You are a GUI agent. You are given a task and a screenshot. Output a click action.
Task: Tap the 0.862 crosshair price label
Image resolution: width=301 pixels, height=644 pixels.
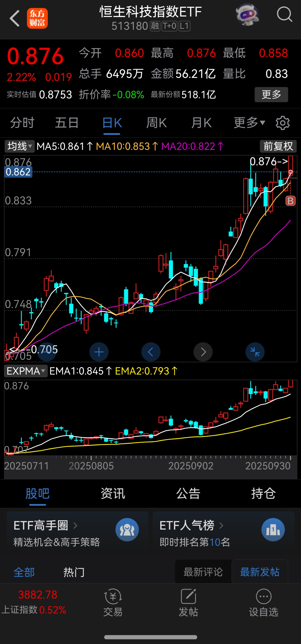point(18,172)
